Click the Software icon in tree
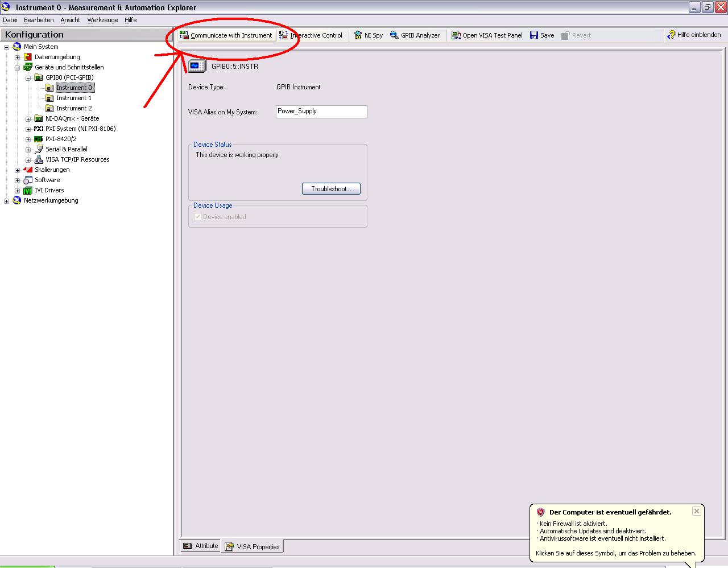 tap(28, 180)
